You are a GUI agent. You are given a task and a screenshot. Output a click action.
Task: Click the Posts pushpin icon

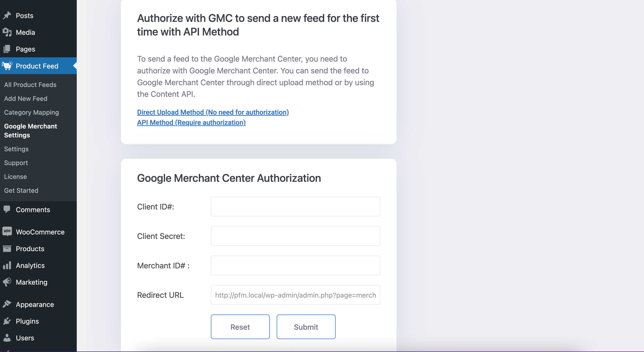(x=7, y=15)
